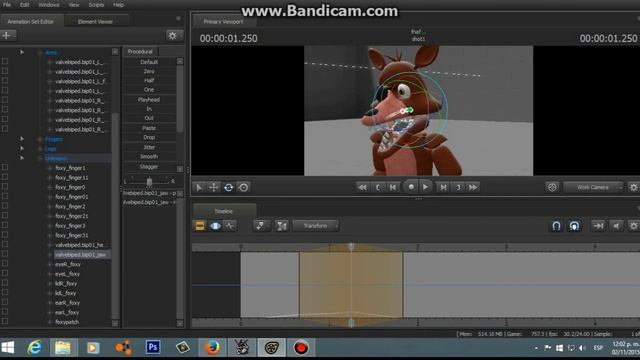Viewport: 640px width, 360px height.
Task: Launch Photoshop from the taskbar
Action: pyautogui.click(x=153, y=347)
